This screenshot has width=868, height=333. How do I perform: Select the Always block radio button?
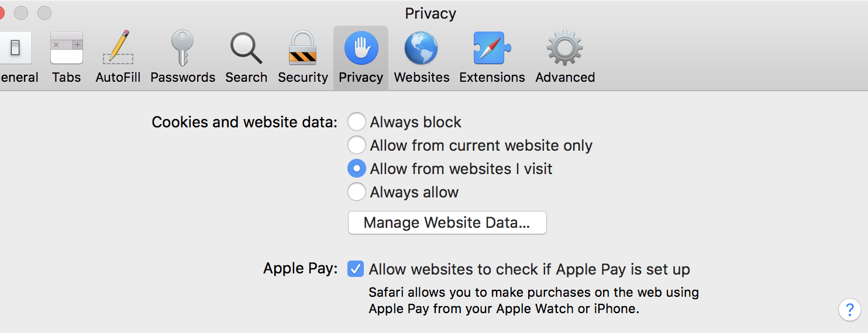coord(356,122)
